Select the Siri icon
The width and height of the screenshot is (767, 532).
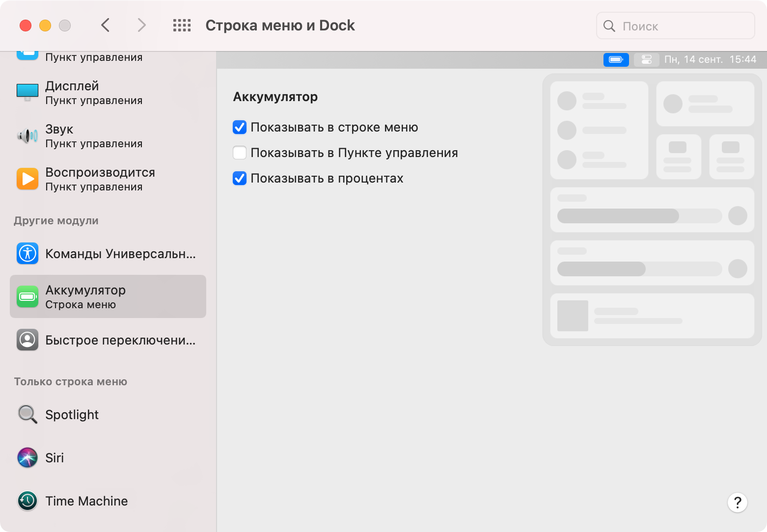coord(27,457)
